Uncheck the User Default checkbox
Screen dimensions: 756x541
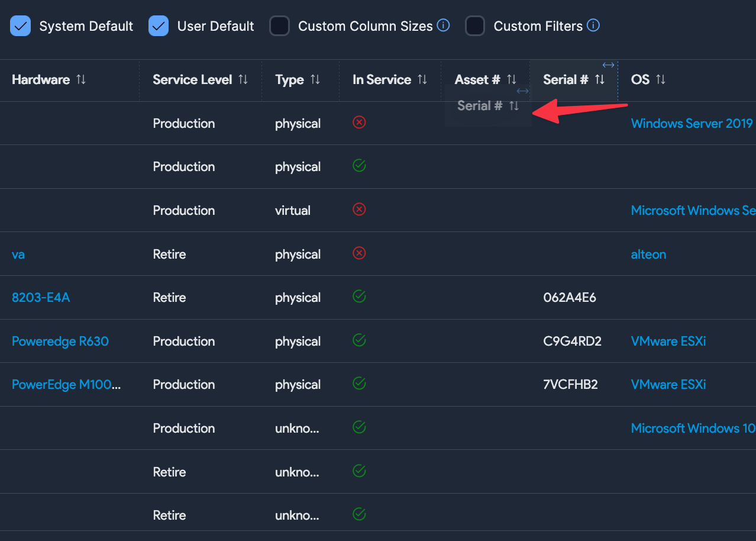[x=159, y=26]
